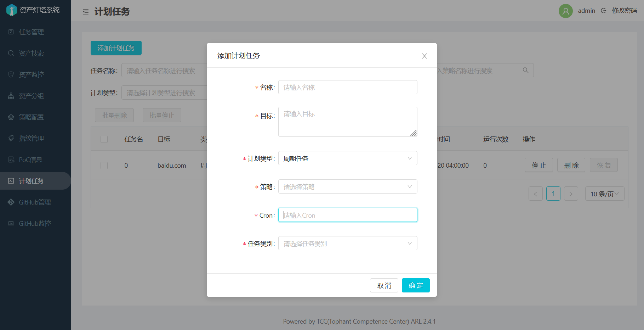644x330 pixels.
Task: Click the 资产灯塔系统 lighthouse logo icon
Action: [x=12, y=10]
